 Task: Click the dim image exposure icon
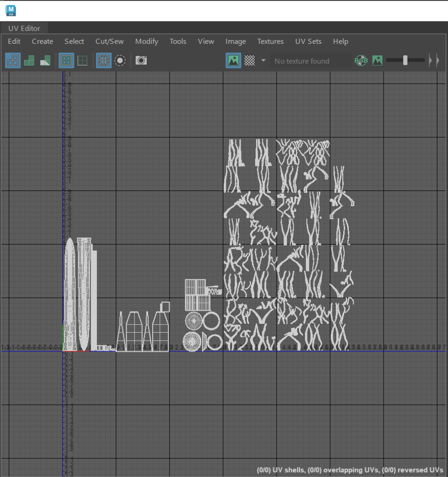pos(377,61)
